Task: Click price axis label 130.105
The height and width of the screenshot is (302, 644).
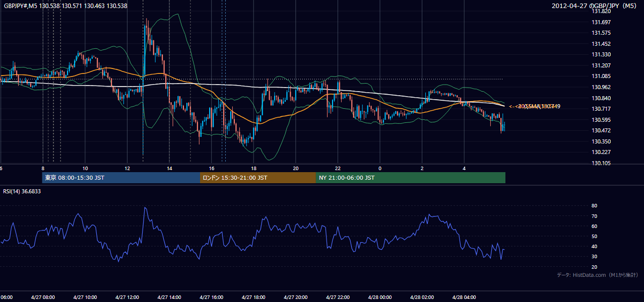Action: pos(601,163)
